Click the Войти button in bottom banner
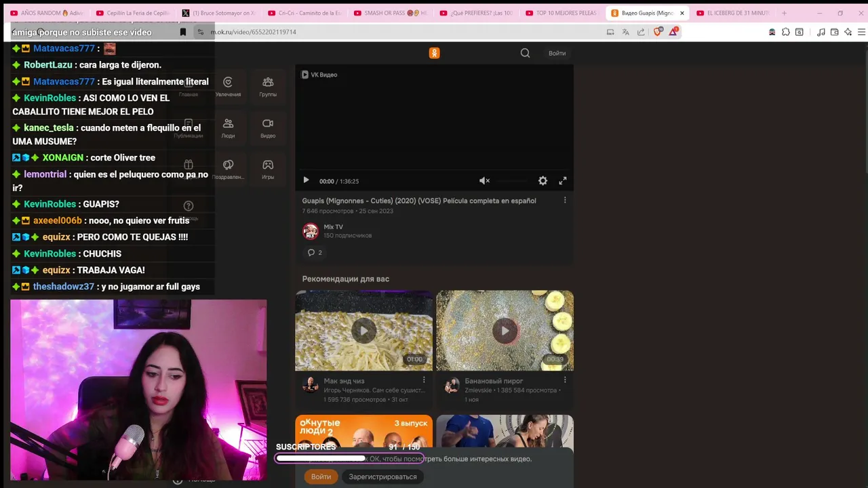Screen dimensions: 868x488 (x=321, y=476)
